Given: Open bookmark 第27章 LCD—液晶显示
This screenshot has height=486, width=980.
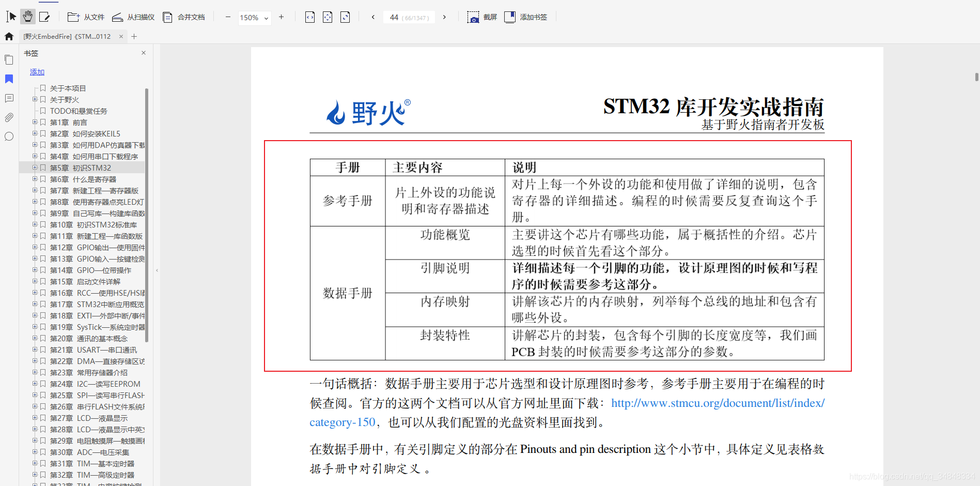Looking at the screenshot, I should coord(88,418).
